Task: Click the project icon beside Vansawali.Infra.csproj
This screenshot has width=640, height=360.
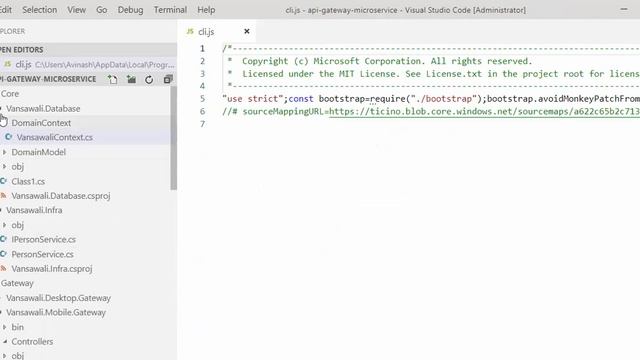Action: pos(3,269)
